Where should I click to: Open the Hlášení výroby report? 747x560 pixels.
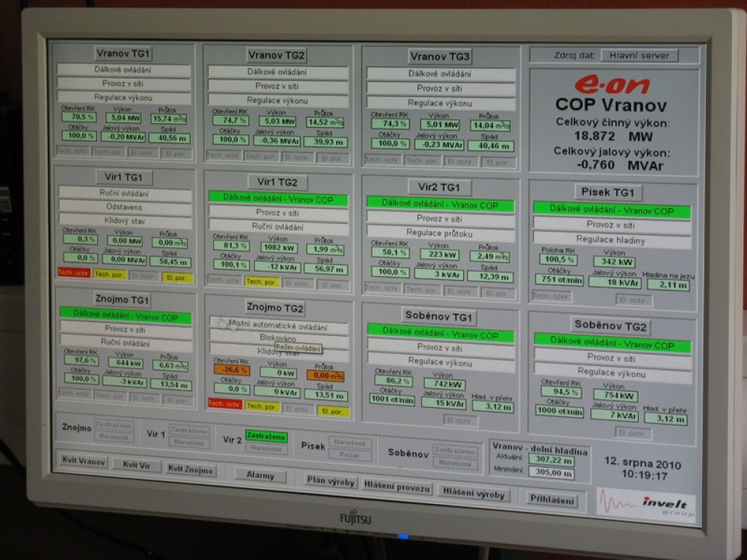point(474,494)
